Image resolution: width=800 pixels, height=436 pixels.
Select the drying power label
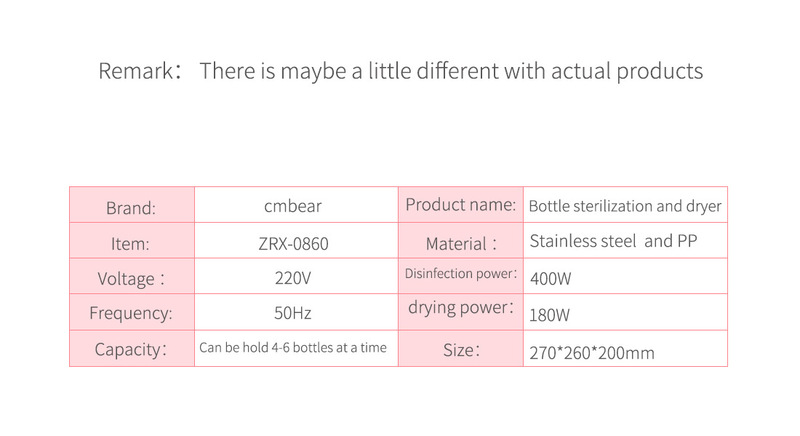click(x=460, y=307)
